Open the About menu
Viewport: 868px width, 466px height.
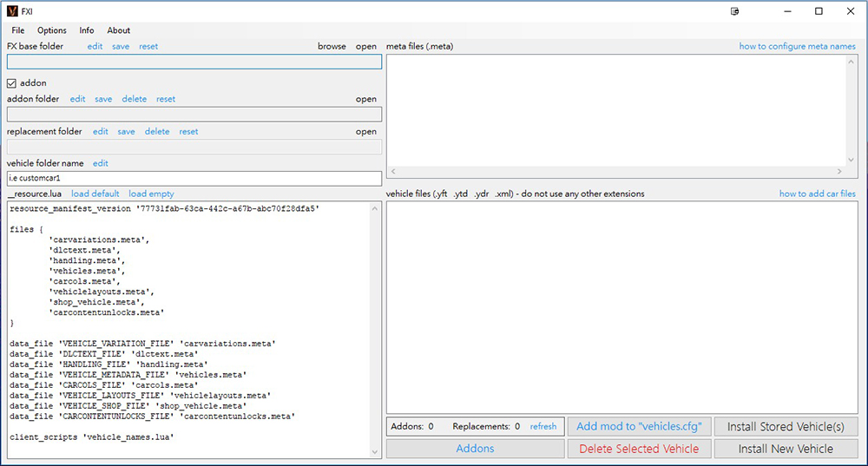119,30
